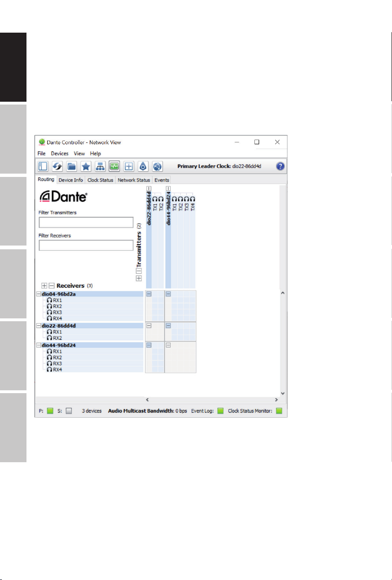
Task: Click the Dante Controller title bar app icon
Action: click(x=42, y=142)
